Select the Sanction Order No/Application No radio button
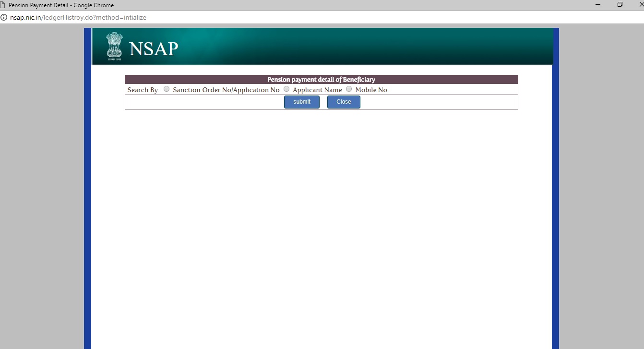The width and height of the screenshot is (644, 349). 167,89
